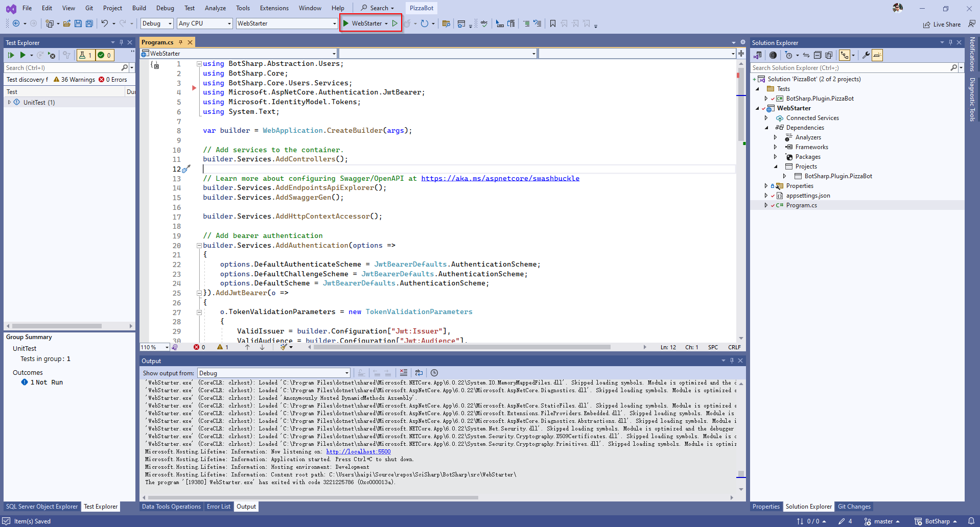Switch to the Error List tab

tap(219, 507)
